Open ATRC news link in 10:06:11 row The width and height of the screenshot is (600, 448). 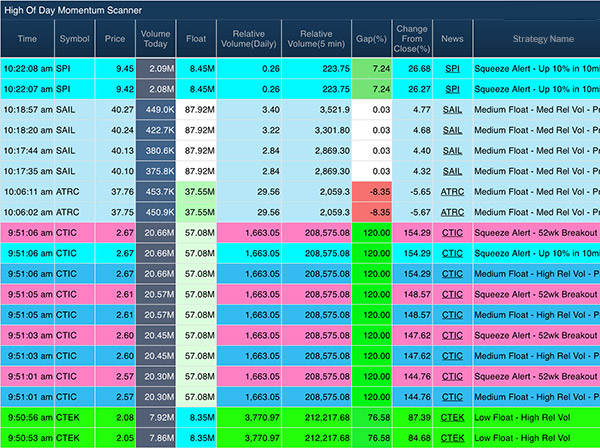452,192
